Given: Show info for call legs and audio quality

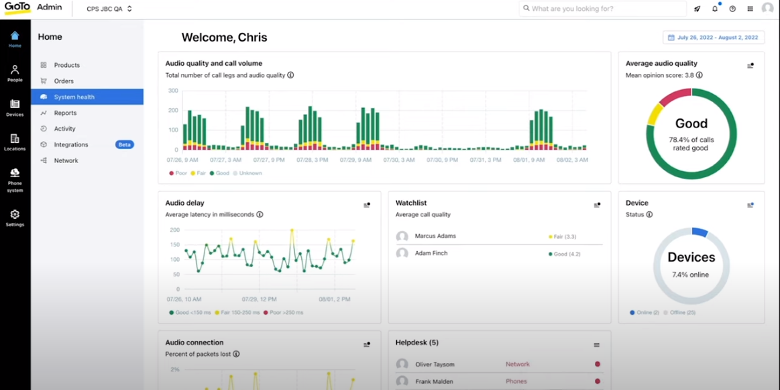Looking at the screenshot, I should pyautogui.click(x=291, y=76).
